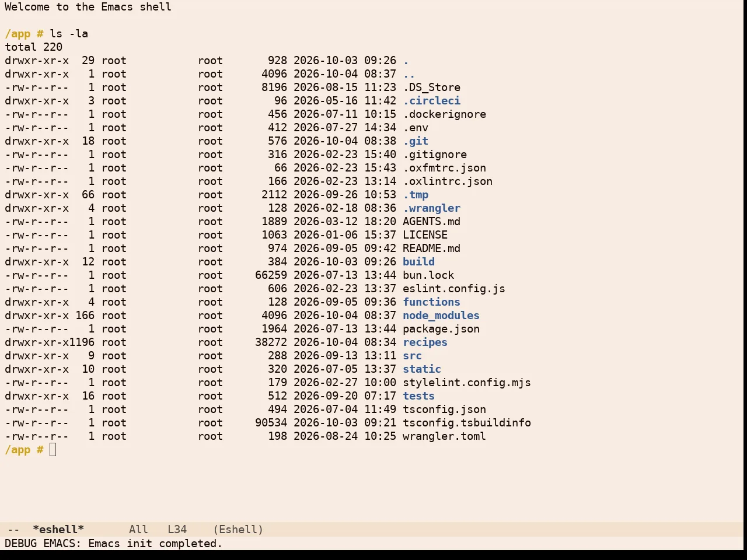The image size is (747, 560).
Task: Click the tsconfig.tsbuildinfo file name
Action: [467, 423]
